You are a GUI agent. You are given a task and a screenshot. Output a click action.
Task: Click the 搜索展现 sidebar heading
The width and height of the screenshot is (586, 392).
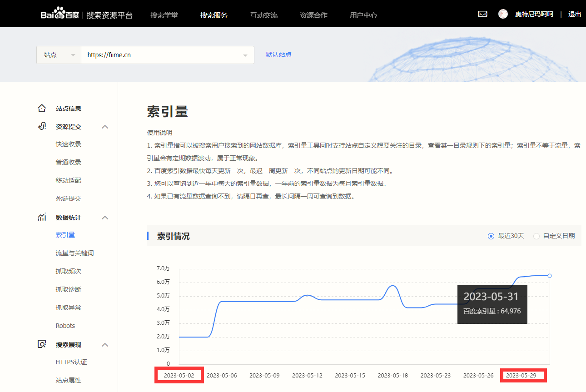69,345
